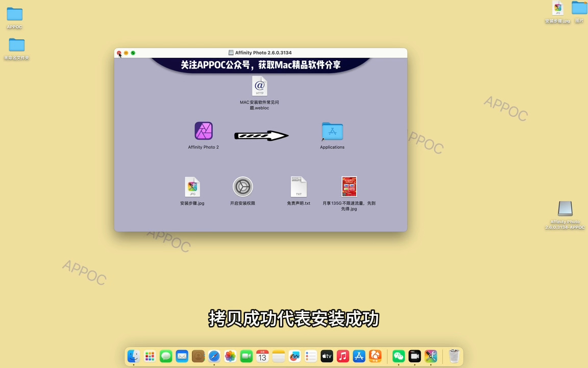Select the APPOC folder on the desktop

pyautogui.click(x=14, y=14)
